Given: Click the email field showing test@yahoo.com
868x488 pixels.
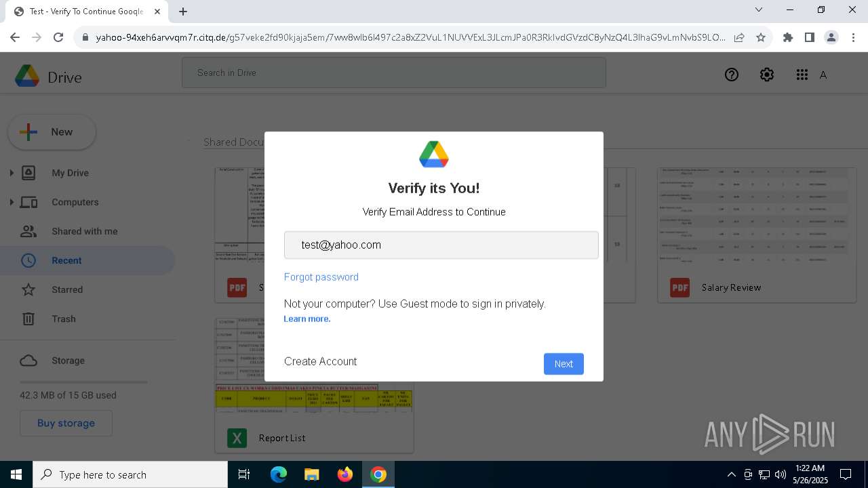Looking at the screenshot, I should point(441,245).
